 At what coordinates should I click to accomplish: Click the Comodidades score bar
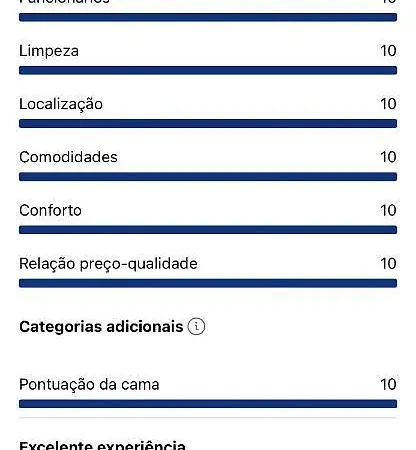208,177
